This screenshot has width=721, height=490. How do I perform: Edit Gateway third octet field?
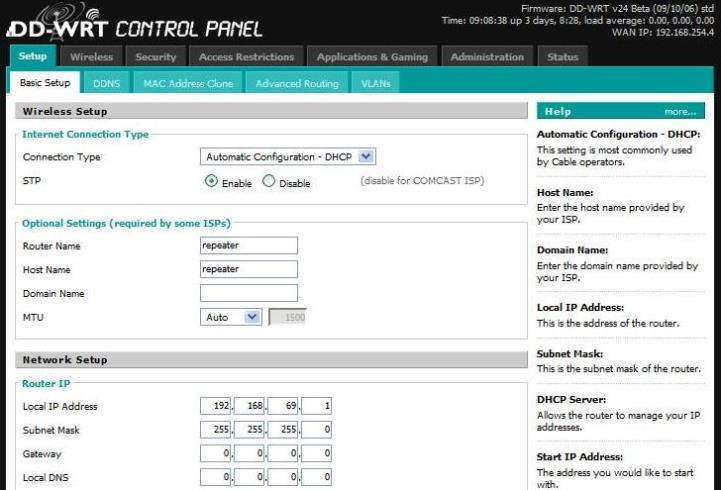(283, 454)
